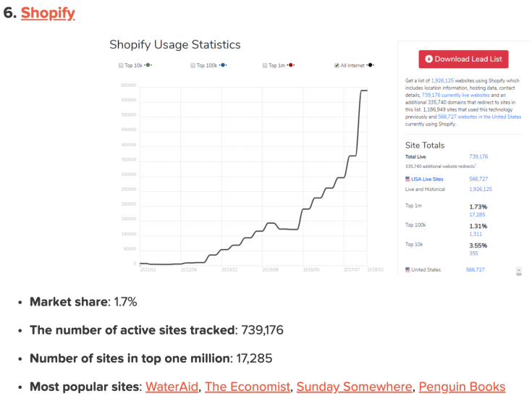
Task: Click the scroll-up arrow in Site Totals panel
Action: (518, 269)
